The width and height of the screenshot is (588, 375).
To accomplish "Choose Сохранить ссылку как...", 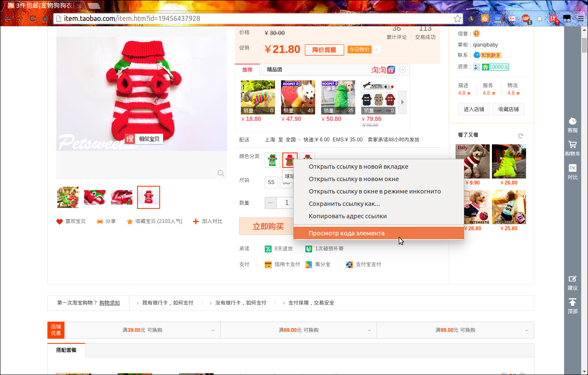I will coord(379,204).
